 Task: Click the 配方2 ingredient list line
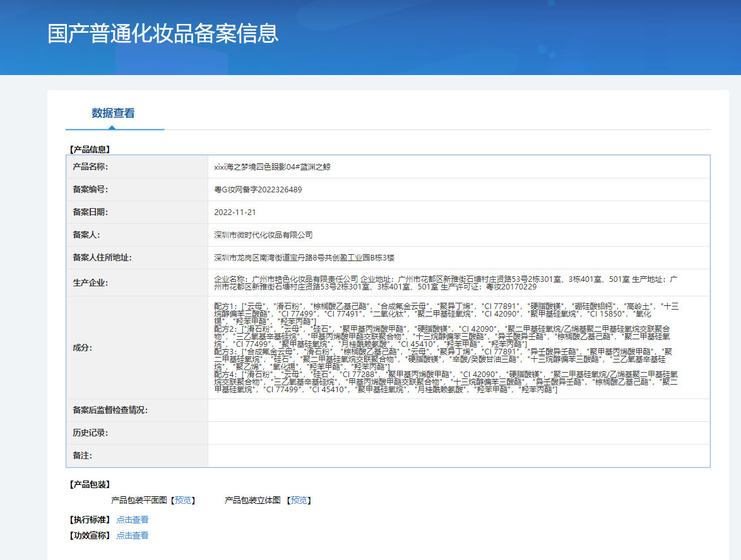442,336
